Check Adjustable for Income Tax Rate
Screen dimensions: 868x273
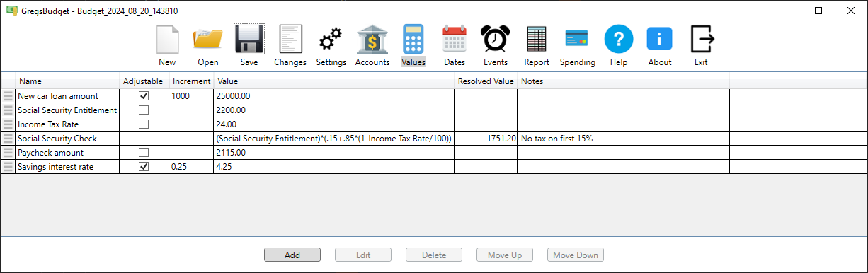click(144, 124)
